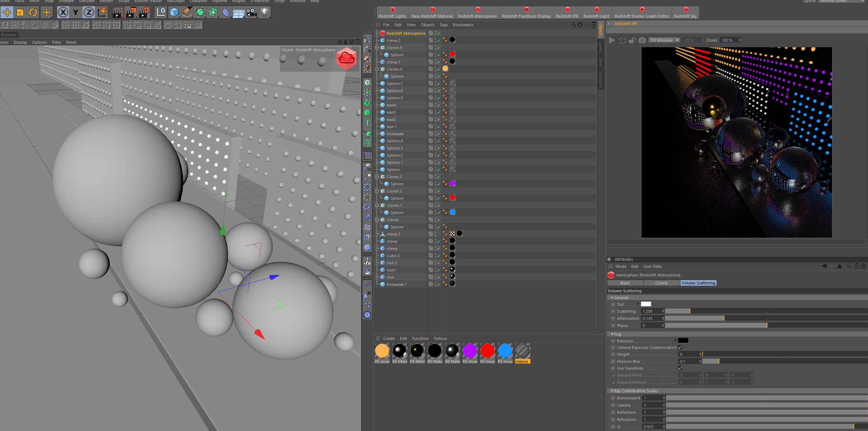Open the Redshift Feedback Display
Screen dimensions: 868x431
526,13
